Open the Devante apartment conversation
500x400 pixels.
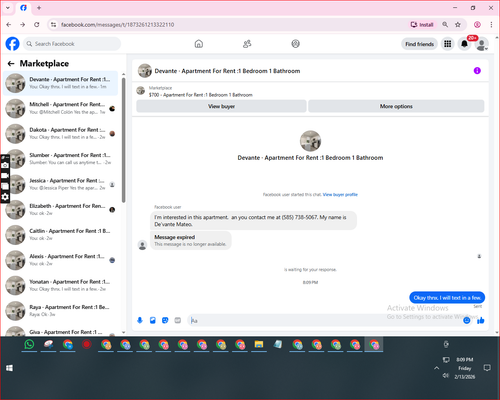61,83
